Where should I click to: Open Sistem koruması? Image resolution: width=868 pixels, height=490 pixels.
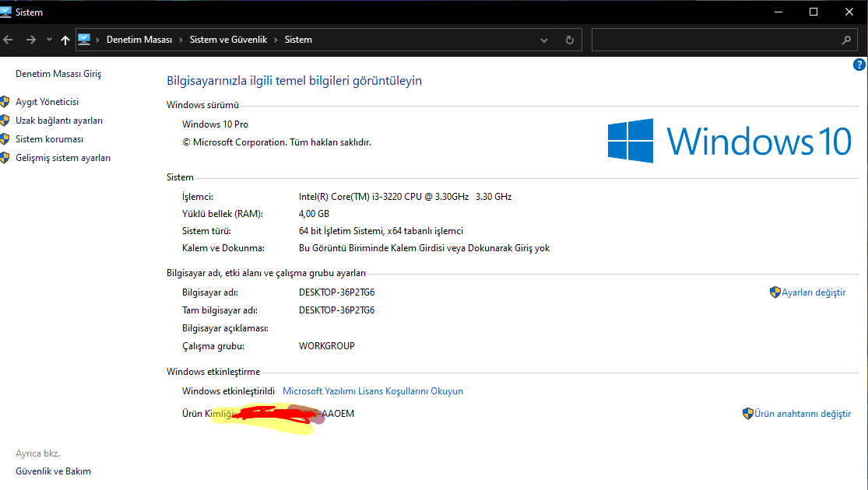pos(49,139)
